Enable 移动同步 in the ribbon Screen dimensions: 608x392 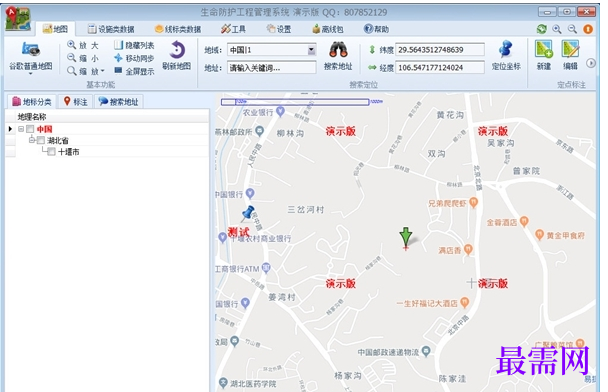tap(134, 58)
